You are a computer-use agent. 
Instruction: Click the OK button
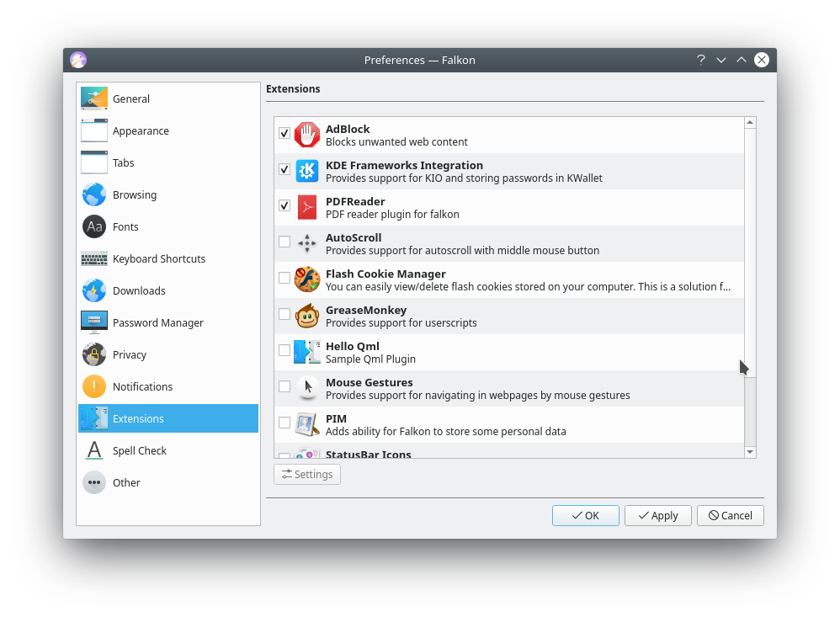[x=586, y=515]
